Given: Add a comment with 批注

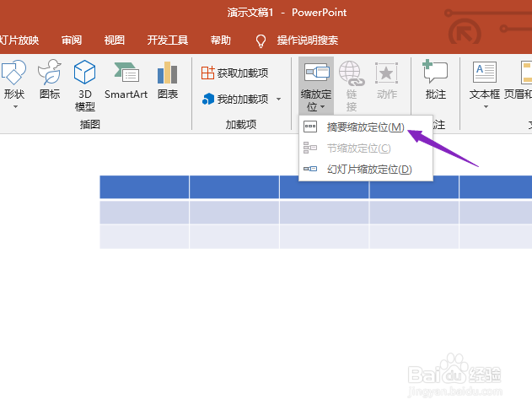Looking at the screenshot, I should (x=436, y=80).
